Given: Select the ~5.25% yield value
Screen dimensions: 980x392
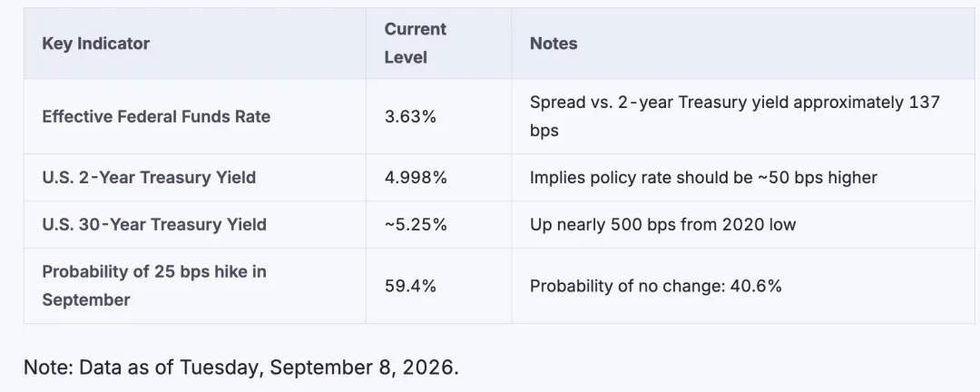Looking at the screenshot, I should coord(416,224).
